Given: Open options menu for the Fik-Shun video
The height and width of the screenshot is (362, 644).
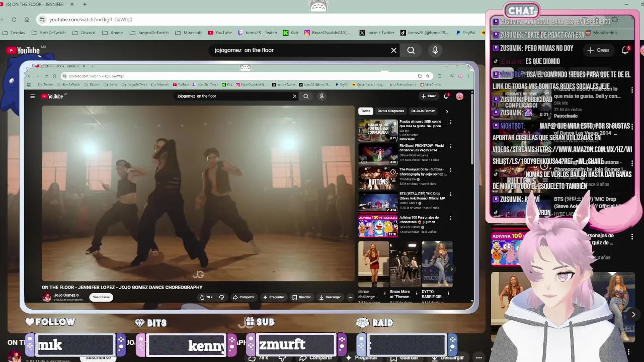Looking at the screenshot, I should click(450, 146).
